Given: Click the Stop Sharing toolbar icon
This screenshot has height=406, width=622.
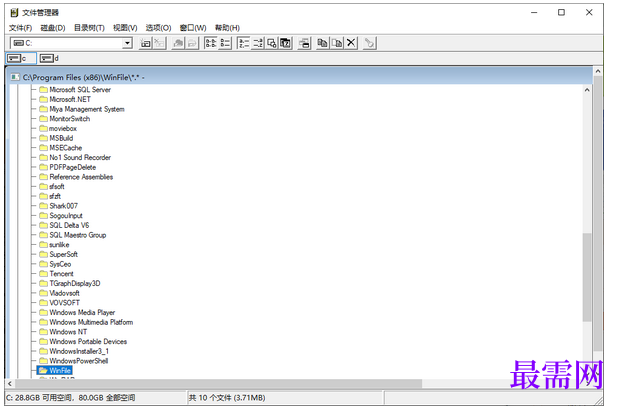Looking at the screenshot, I should point(192,43).
